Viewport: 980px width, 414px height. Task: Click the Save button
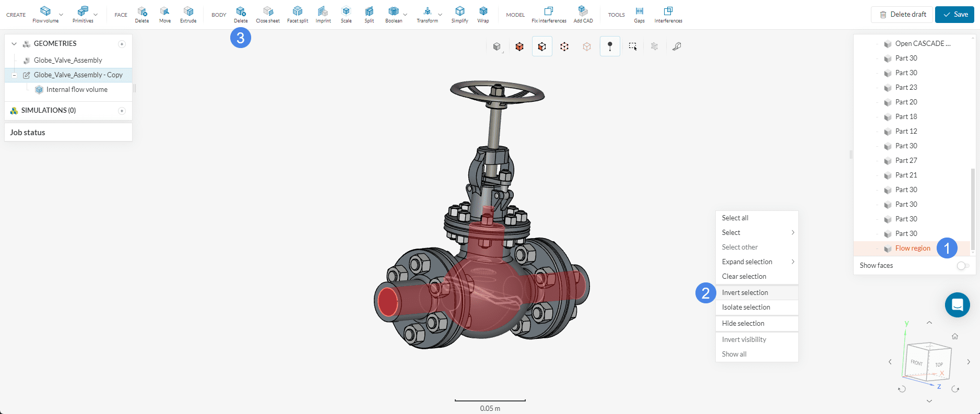954,15
